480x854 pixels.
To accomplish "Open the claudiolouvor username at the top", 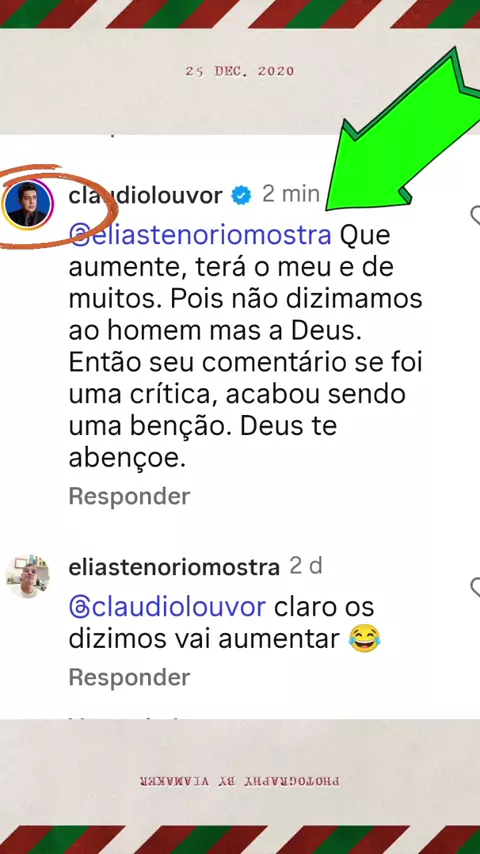I will [x=146, y=196].
